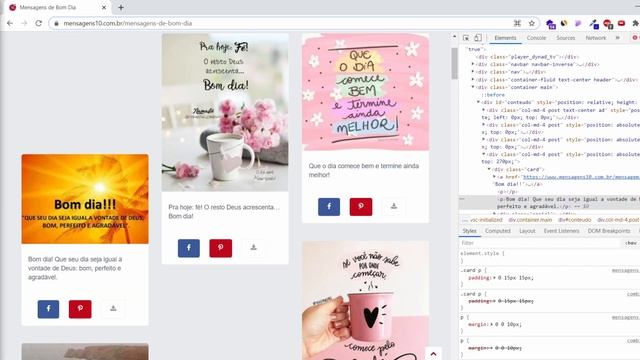Open the Pra hoje Fé flowers image

[x=225, y=112]
